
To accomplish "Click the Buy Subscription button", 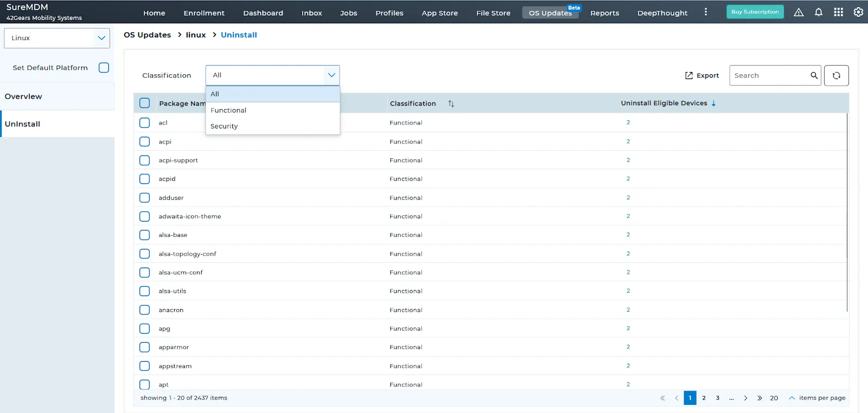I will (x=755, y=12).
